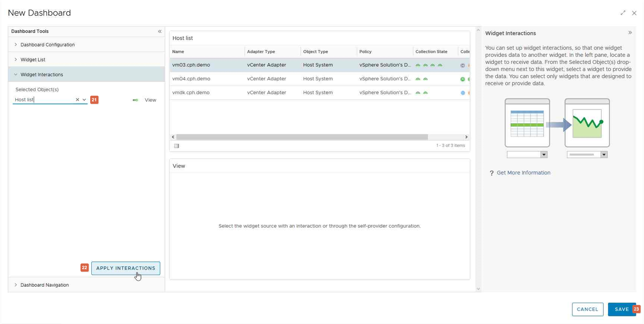Collapse the Dashboard Tools panel
Image resolution: width=644 pixels, height=324 pixels.
coord(160,31)
